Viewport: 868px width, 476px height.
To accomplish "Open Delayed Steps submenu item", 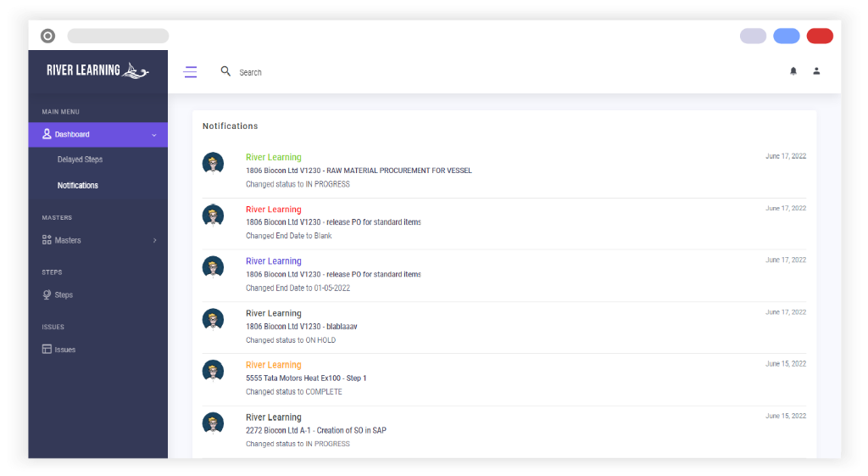I will click(x=80, y=159).
